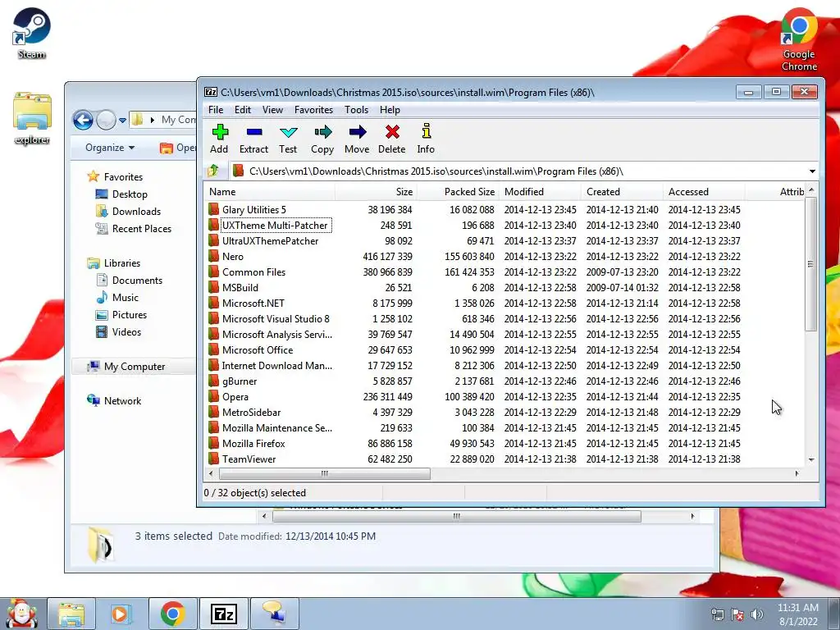
Task: Open the Steam desktop shortcut
Action: [x=31, y=33]
